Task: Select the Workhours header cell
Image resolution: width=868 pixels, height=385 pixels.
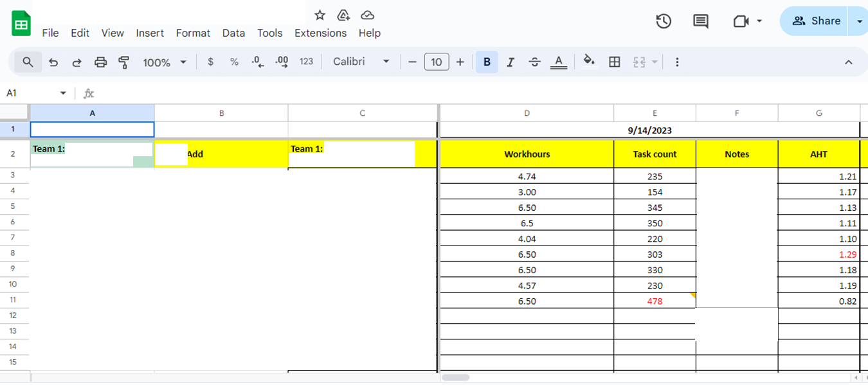Action: [x=527, y=154]
